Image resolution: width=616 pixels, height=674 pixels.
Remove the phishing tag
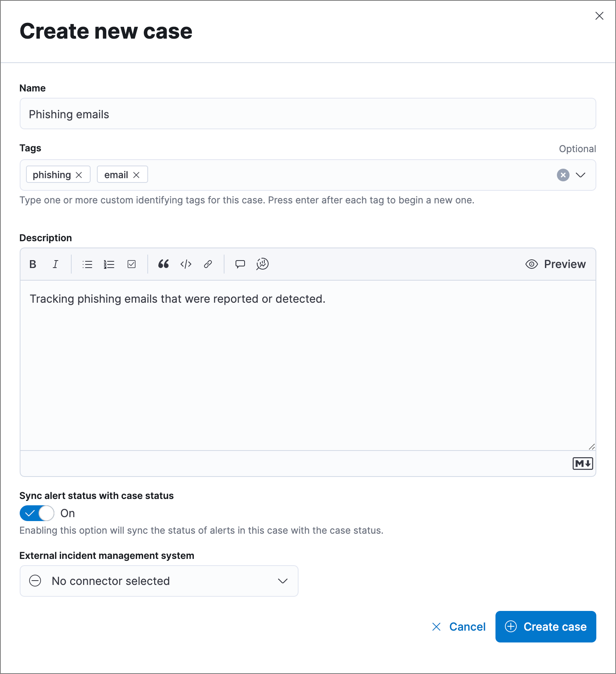pyautogui.click(x=78, y=174)
